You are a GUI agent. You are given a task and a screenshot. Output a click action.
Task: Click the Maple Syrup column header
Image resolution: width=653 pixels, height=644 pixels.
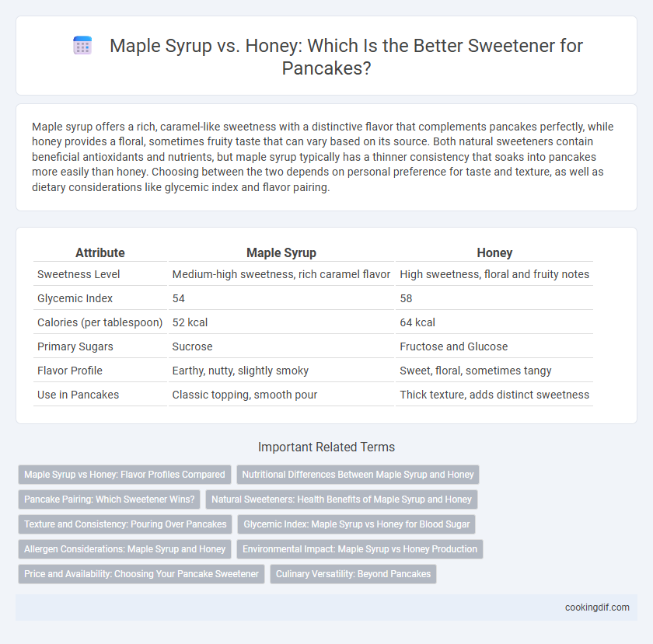[281, 252]
